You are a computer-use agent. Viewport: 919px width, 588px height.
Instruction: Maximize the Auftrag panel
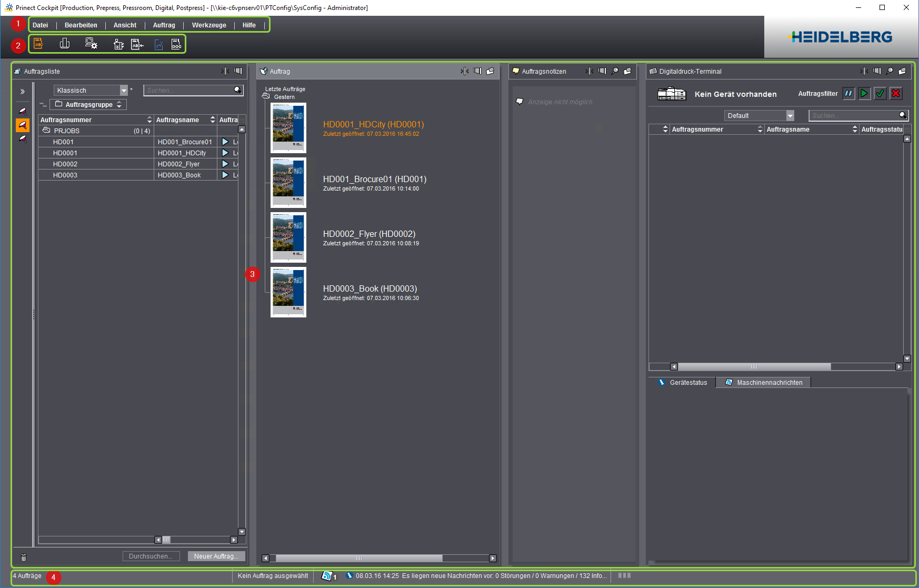(477, 71)
